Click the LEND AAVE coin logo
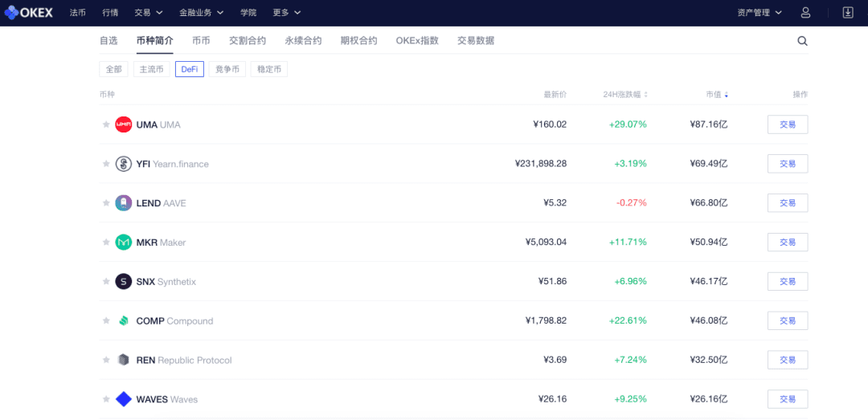The height and width of the screenshot is (420, 868). [x=124, y=203]
